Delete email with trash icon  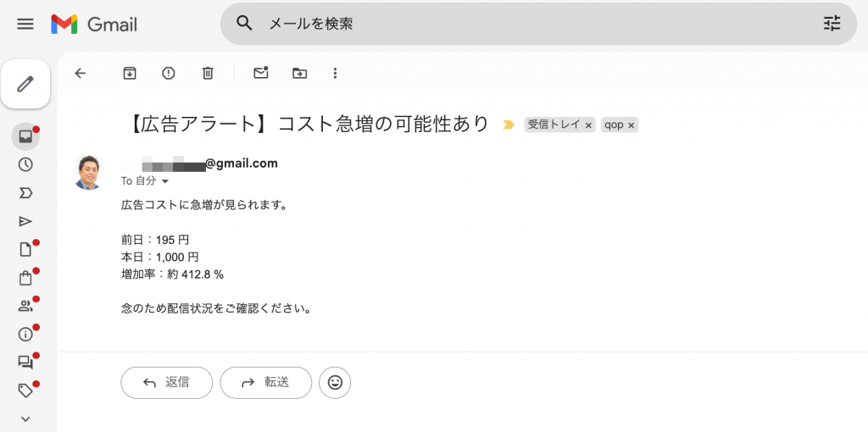coord(208,74)
